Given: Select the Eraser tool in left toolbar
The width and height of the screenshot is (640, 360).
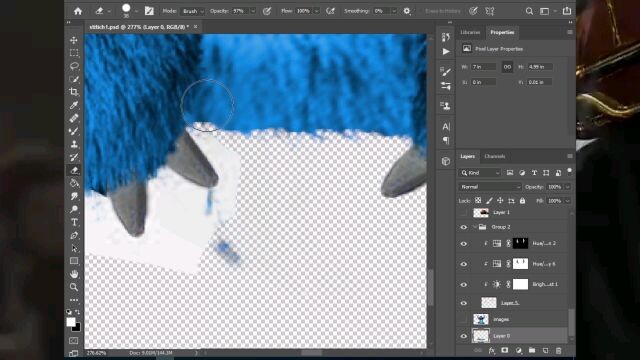Looking at the screenshot, I should pos(74,171).
